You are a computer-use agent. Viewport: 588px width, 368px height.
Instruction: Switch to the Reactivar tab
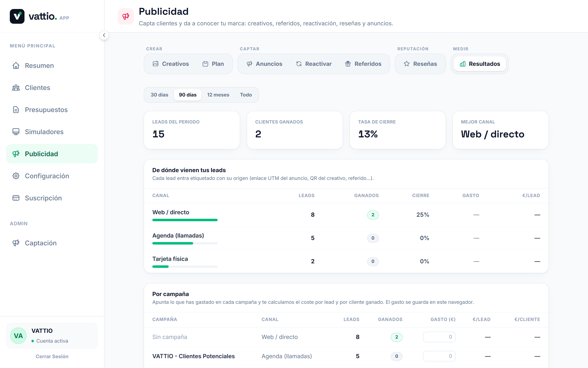click(314, 64)
